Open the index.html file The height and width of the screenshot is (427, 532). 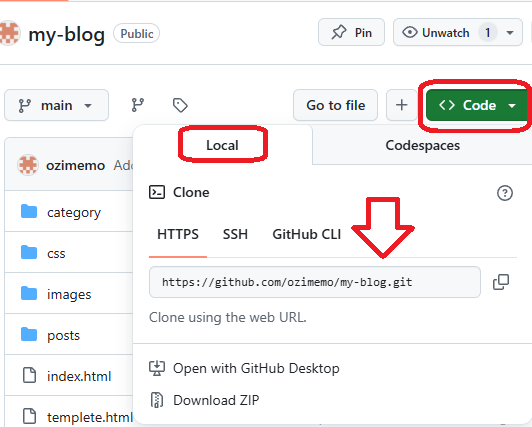click(79, 376)
